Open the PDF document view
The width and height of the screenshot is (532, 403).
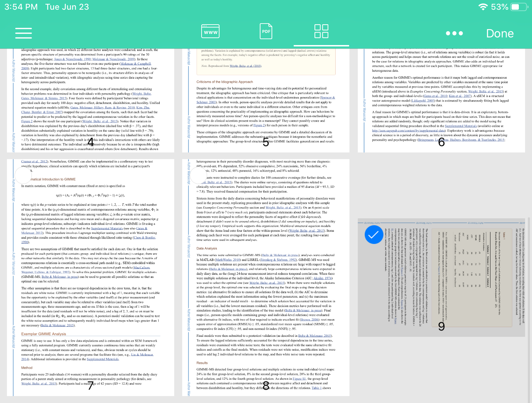click(x=266, y=31)
